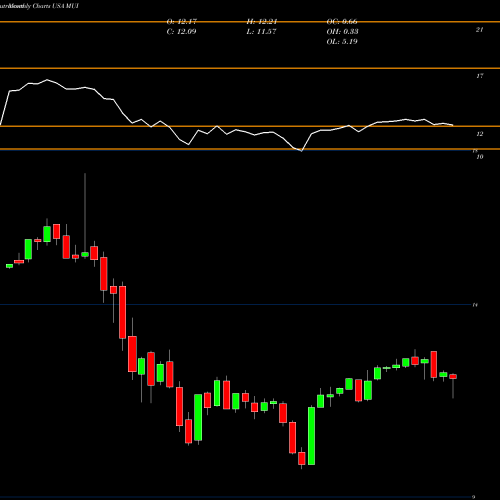Select the 'L: 11.57' low value
500x500 pixels.
(261, 32)
